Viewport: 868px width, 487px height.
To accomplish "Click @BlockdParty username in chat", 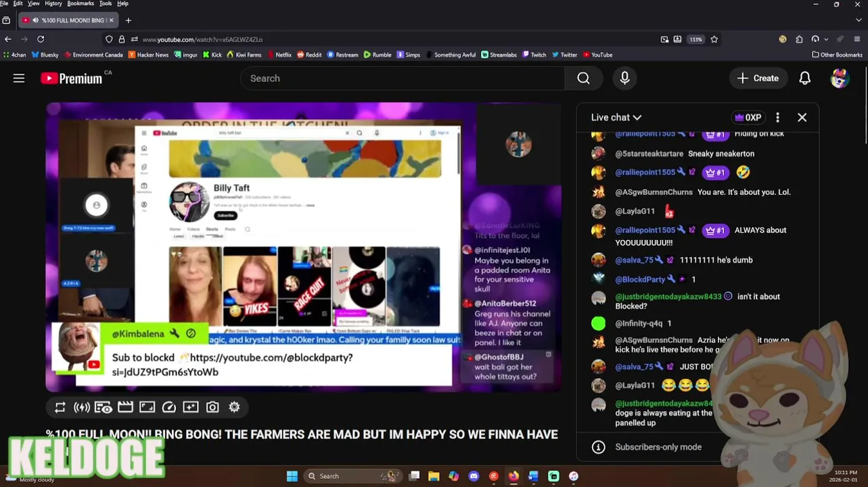I will (640, 279).
